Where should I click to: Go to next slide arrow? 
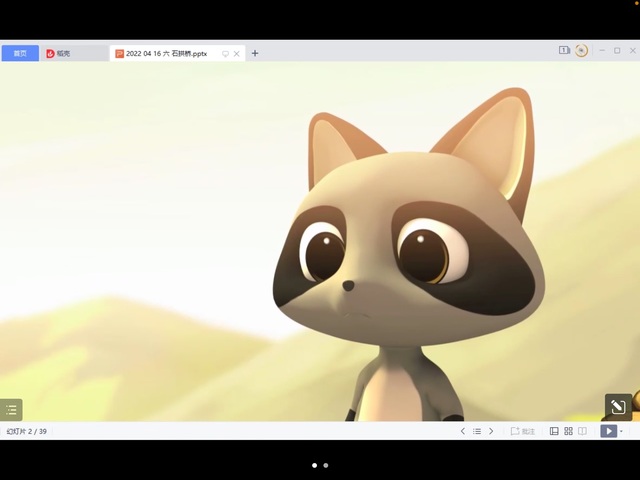(491, 431)
